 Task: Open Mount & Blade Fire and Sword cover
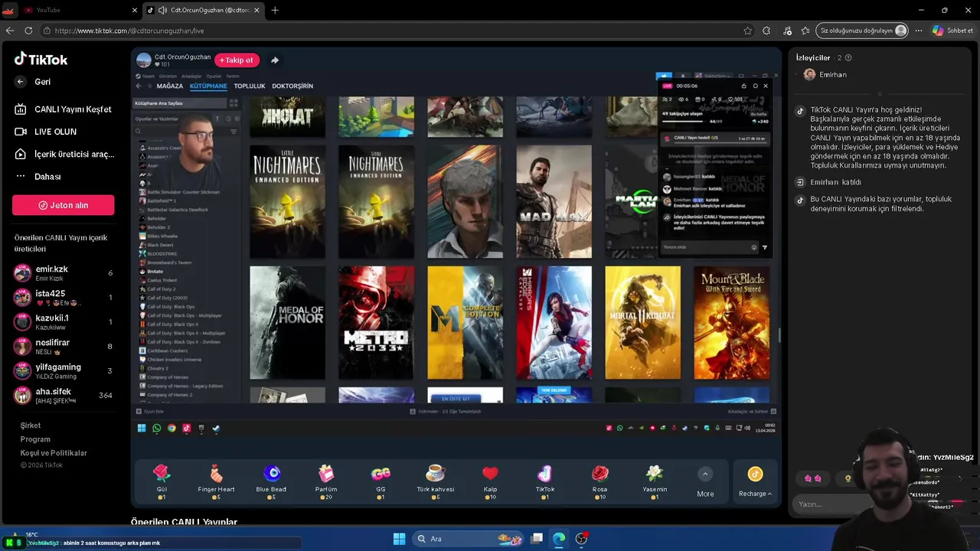click(731, 323)
